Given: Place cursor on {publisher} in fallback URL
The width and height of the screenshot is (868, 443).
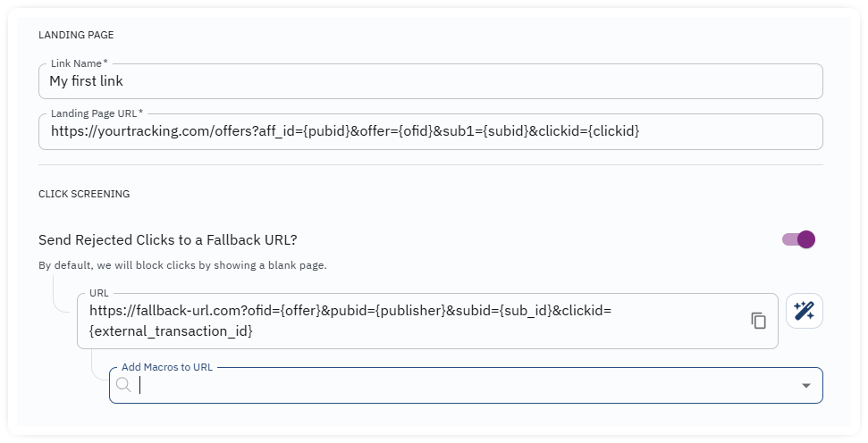Looking at the screenshot, I should pyautogui.click(x=410, y=311).
